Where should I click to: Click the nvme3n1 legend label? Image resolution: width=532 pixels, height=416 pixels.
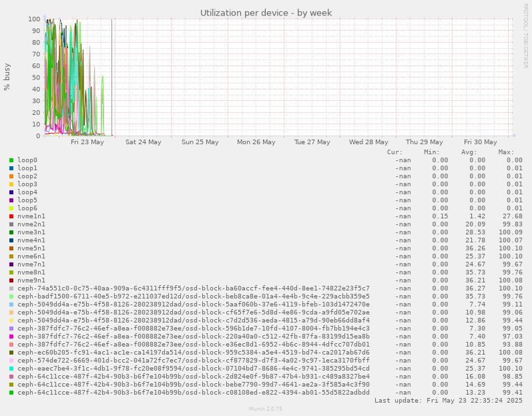[x=31, y=232]
